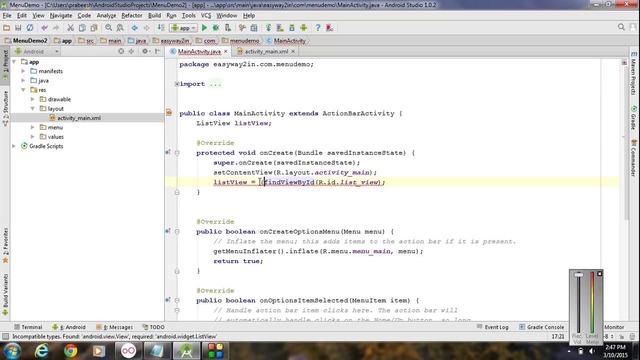Open Internet Explorer from the taskbar
This screenshot has width=640, height=360.
(42, 351)
